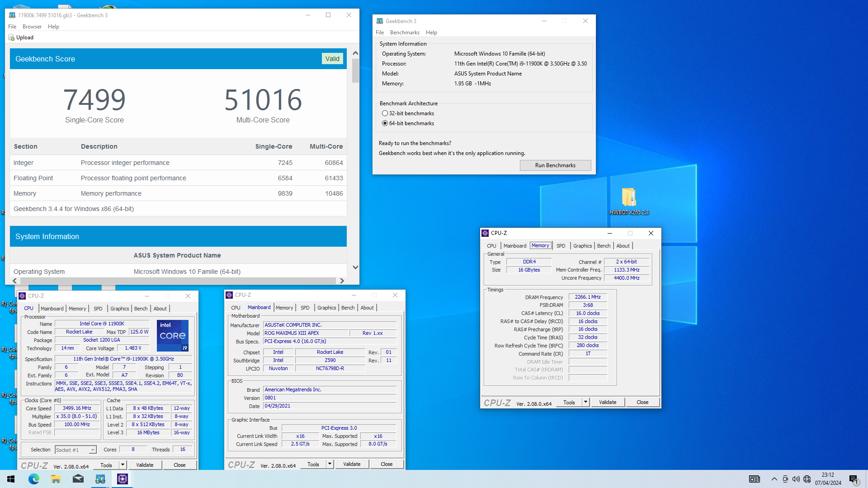Switch to Graphics tab in CPU-Z Memory window
The height and width of the screenshot is (488, 868).
[582, 246]
